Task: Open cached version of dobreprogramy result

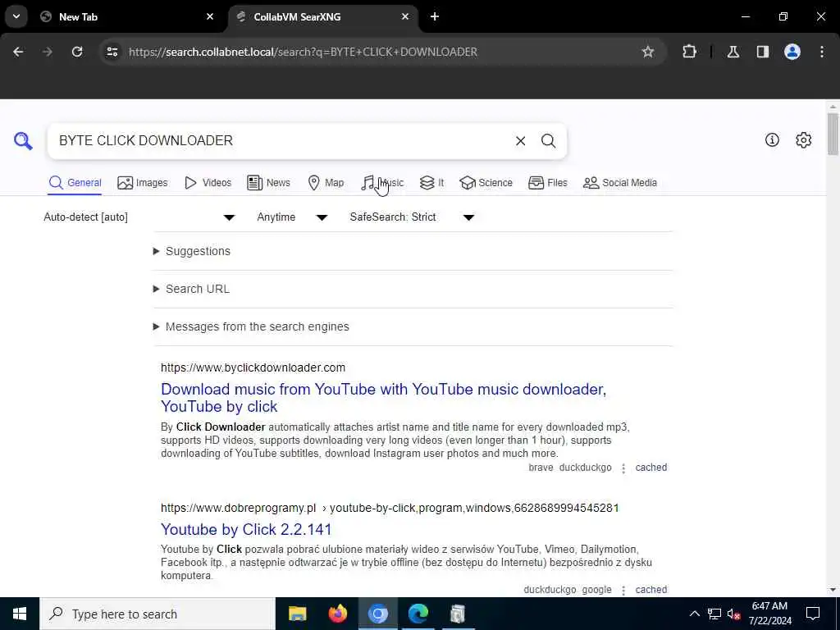Action: tap(651, 590)
